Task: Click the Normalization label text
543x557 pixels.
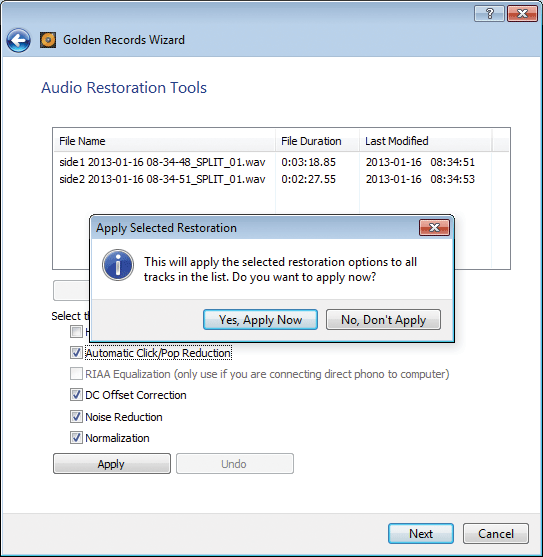Action: point(117,438)
